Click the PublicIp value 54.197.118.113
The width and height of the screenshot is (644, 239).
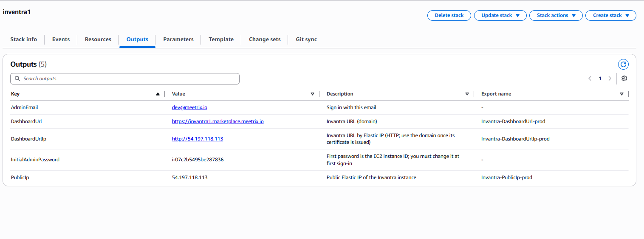pyautogui.click(x=190, y=177)
